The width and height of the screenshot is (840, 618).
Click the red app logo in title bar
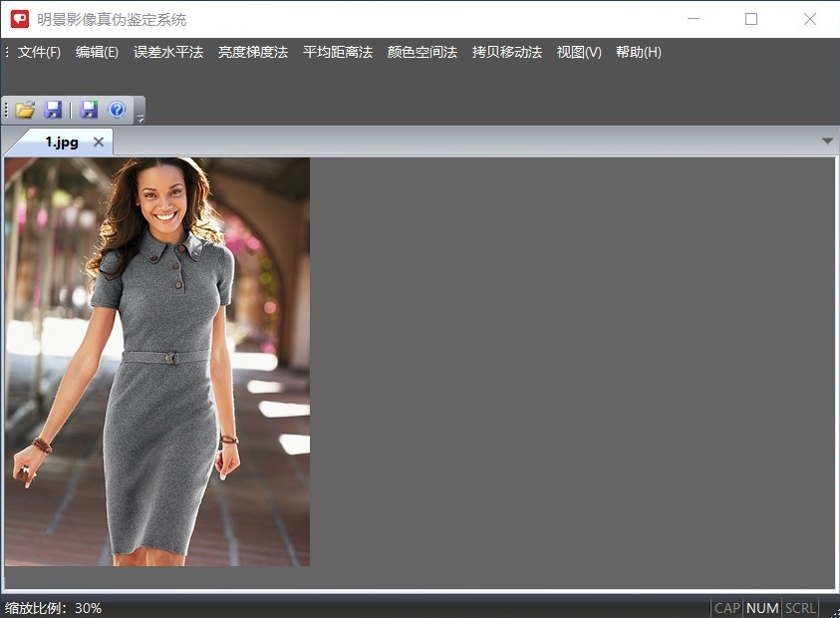click(20, 19)
